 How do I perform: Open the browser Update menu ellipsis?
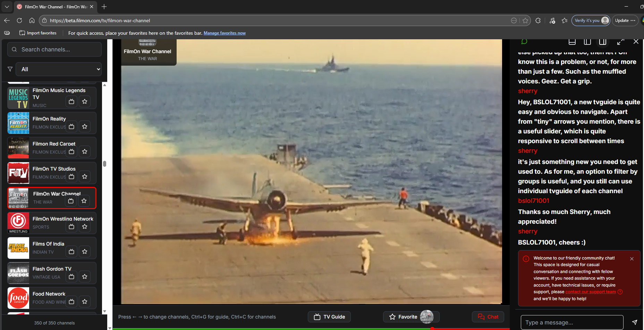[633, 20]
